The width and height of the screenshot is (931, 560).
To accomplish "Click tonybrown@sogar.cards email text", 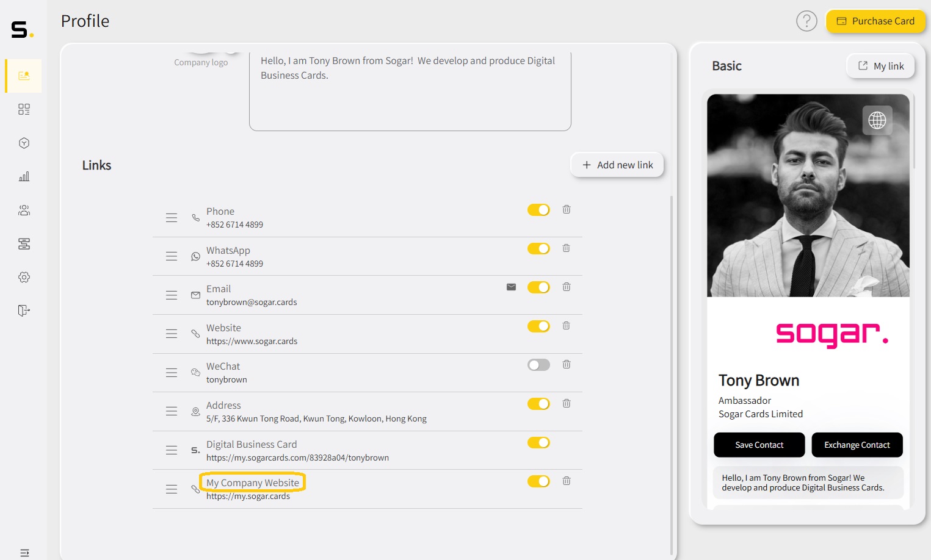I will pyautogui.click(x=252, y=302).
